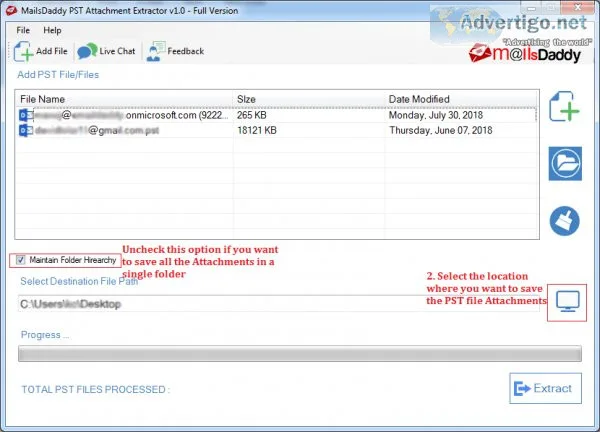Click the destination file path field
600x432 pixels.
279,304
